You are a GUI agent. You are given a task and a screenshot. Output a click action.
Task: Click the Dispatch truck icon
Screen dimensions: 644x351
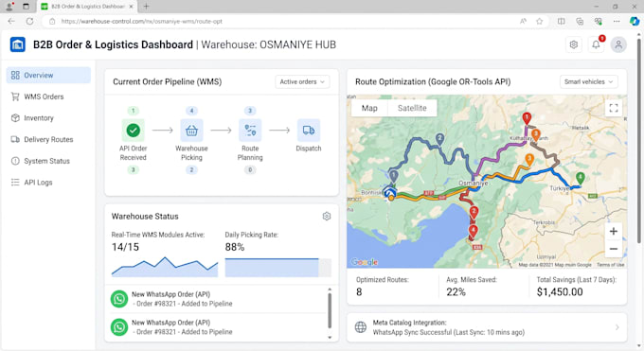[x=309, y=131]
